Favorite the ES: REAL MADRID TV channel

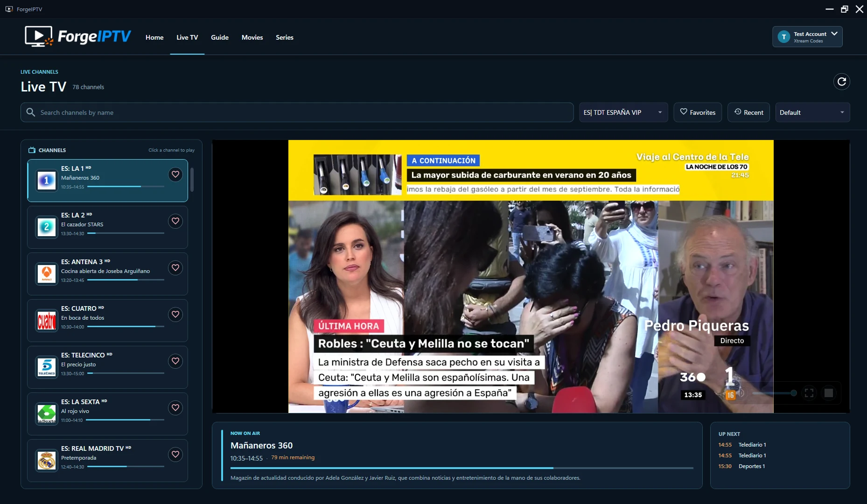pyautogui.click(x=175, y=454)
